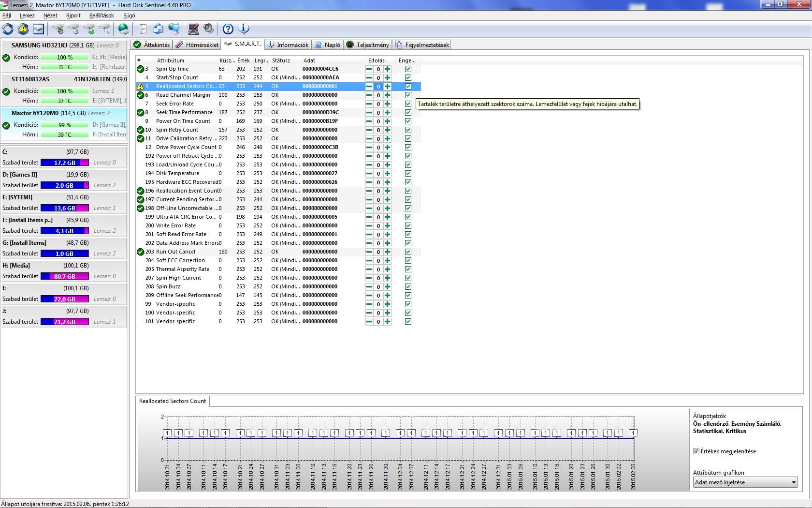Click the green check icon beside Spin Up Time
This screenshot has width=812, height=508.
[140, 69]
